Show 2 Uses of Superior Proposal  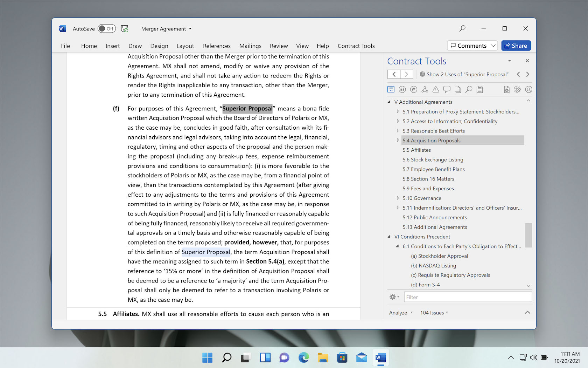point(464,74)
